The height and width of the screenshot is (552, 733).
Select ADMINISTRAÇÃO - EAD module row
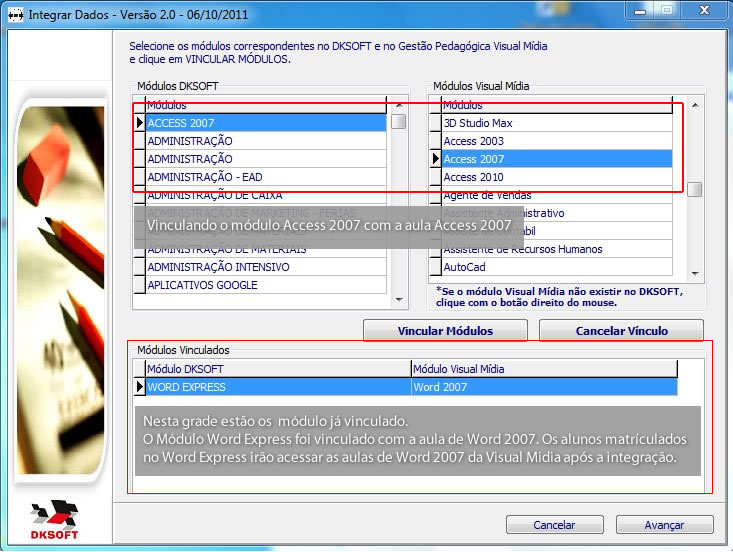click(x=266, y=177)
